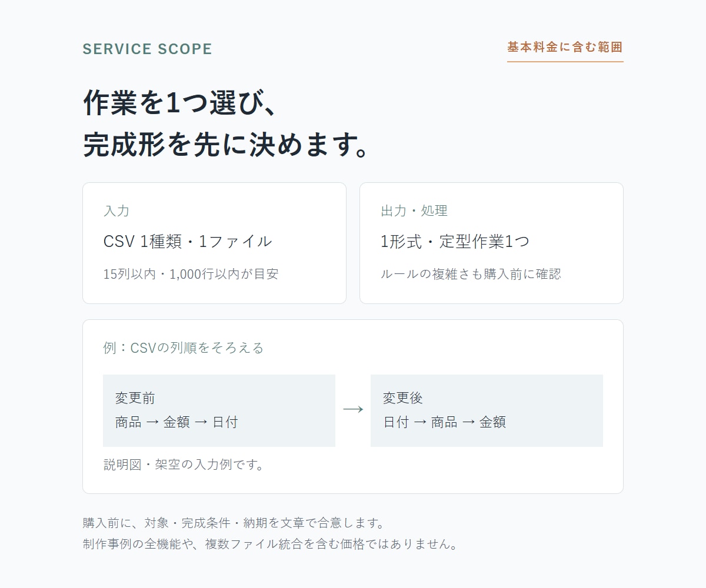Image resolution: width=706 pixels, height=588 pixels.
Task: Click the 出力・処理 card label
Action: (414, 211)
